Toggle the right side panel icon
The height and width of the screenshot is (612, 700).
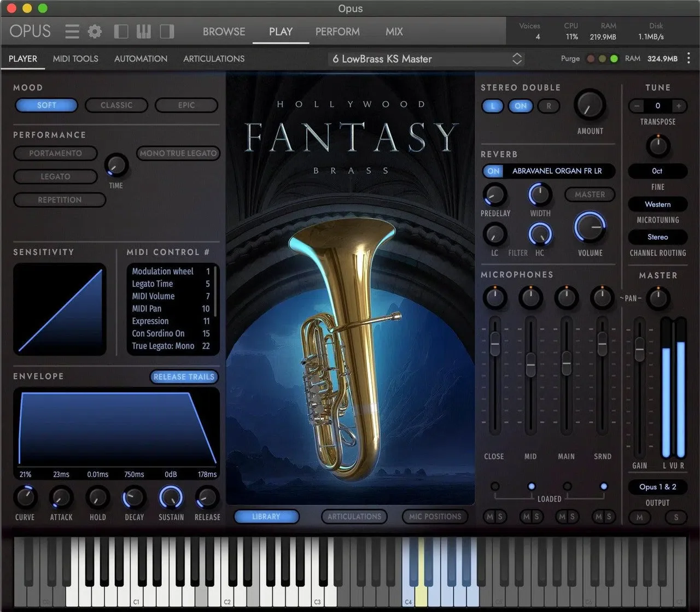167,31
